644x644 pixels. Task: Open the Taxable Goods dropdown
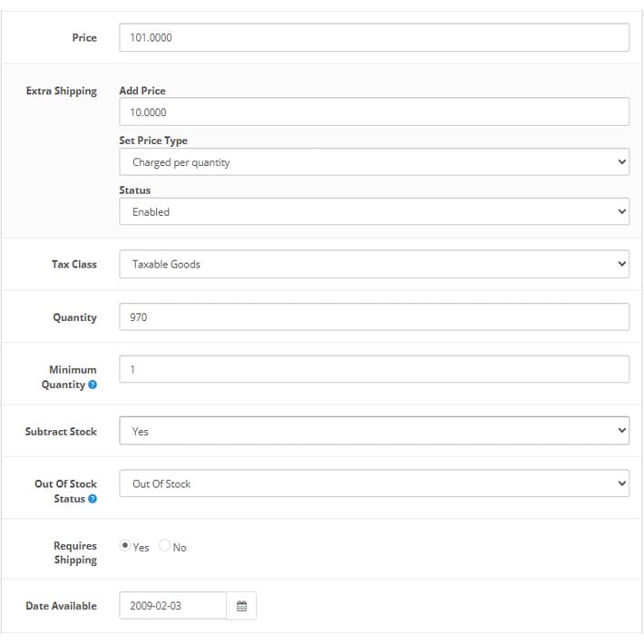[375, 264]
